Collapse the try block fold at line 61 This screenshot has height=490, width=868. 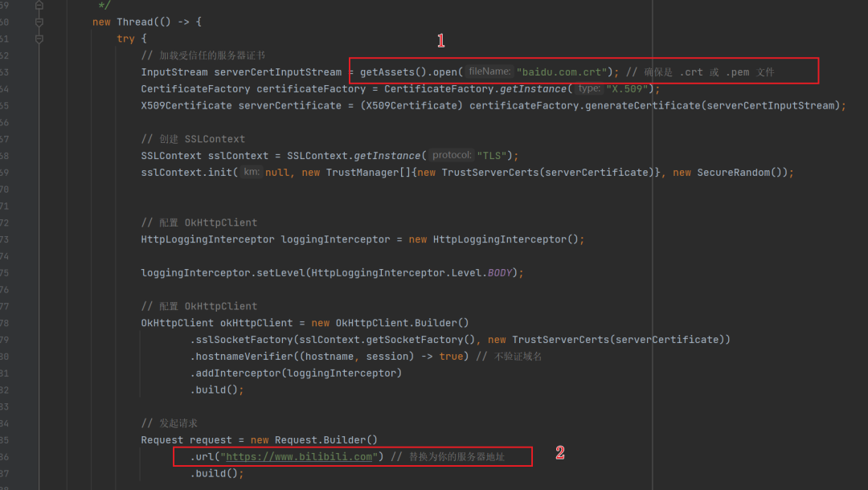click(x=38, y=38)
